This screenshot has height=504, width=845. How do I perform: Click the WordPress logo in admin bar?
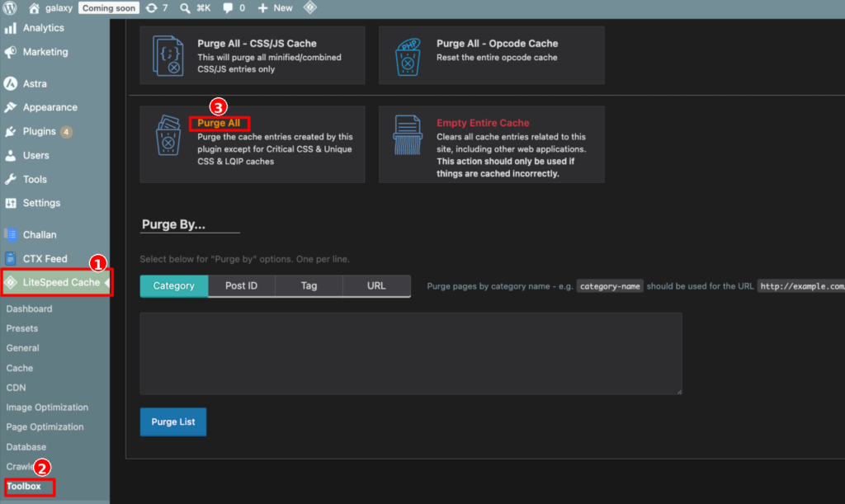pyautogui.click(x=10, y=8)
